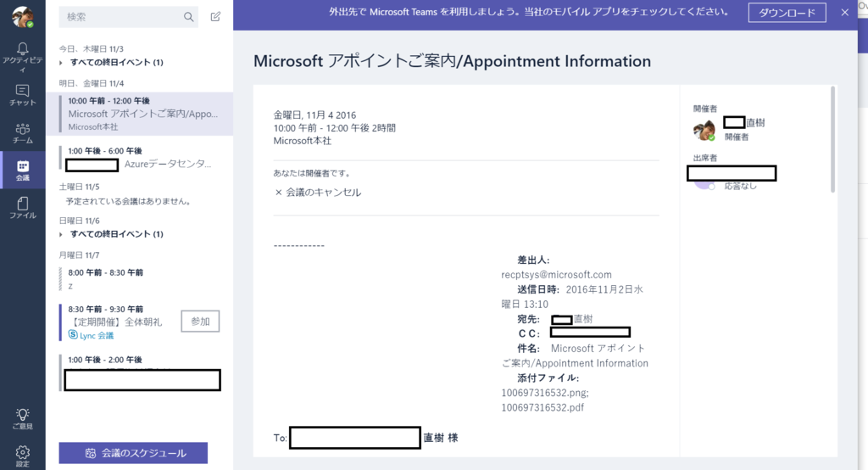Image resolution: width=868 pixels, height=470 pixels.
Task: Click the organizer avatar photo
Action: [x=704, y=131]
